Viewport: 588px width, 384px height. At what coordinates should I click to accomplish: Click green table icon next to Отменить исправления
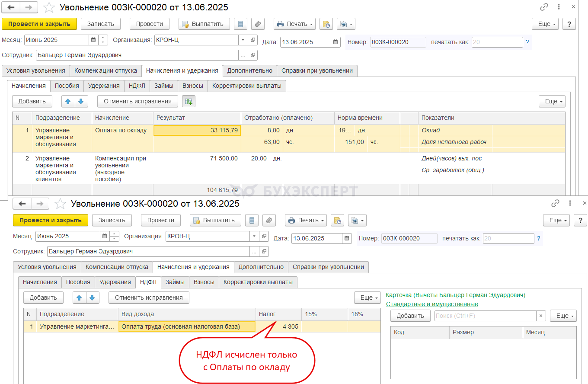[x=189, y=101]
